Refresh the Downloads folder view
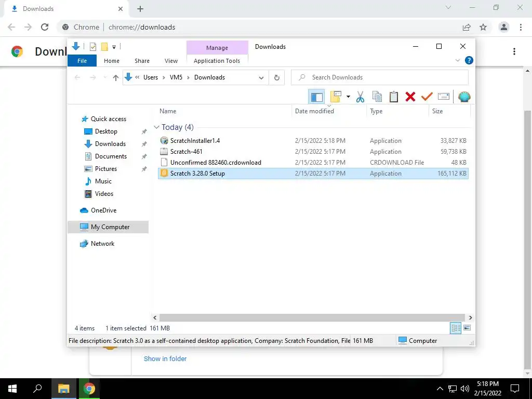 point(277,78)
